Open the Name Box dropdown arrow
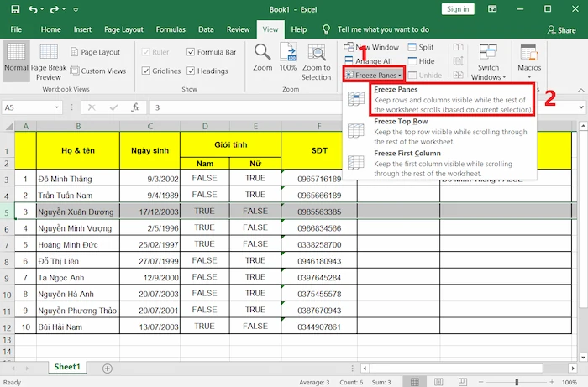Screen dimensions: 588x387 (57, 108)
